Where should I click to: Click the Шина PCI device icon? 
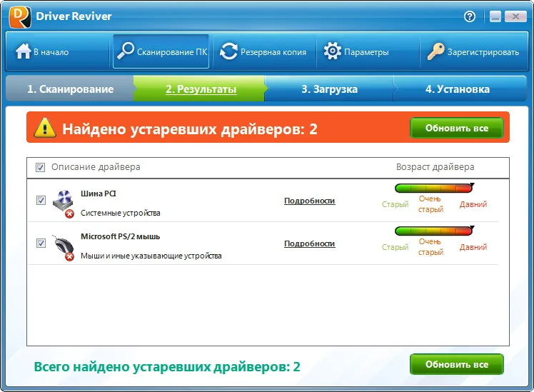tap(64, 203)
